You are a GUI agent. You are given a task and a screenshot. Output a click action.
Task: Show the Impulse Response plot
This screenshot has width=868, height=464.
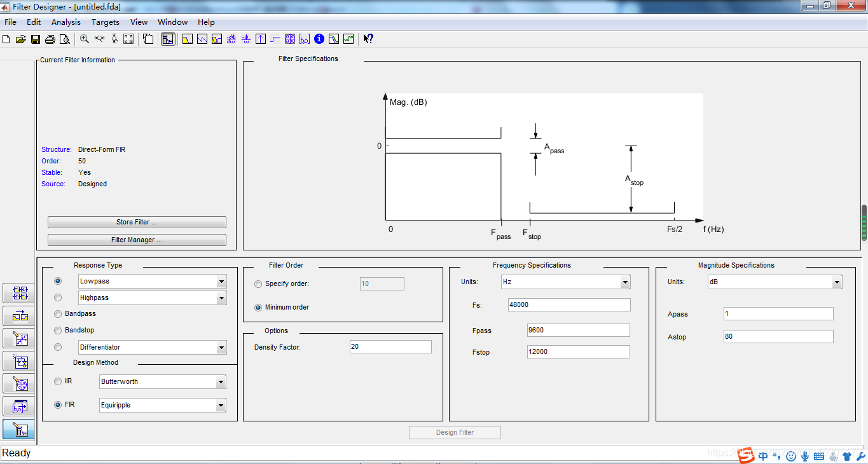click(261, 39)
